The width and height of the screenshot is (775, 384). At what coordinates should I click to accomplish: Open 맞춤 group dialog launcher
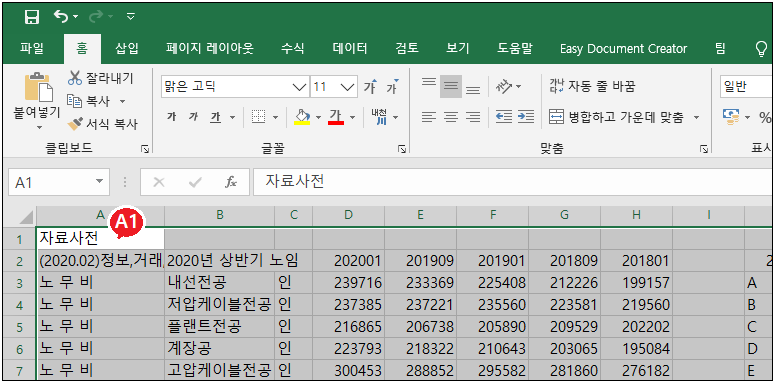pyautogui.click(x=703, y=148)
